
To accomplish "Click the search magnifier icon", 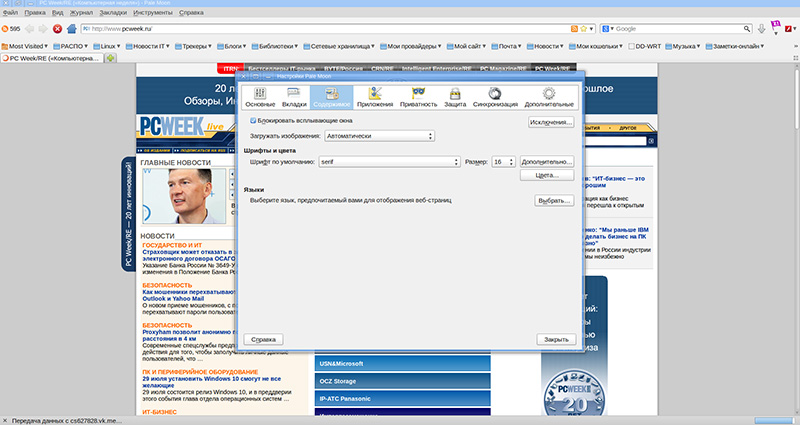I will pyautogui.click(x=747, y=29).
